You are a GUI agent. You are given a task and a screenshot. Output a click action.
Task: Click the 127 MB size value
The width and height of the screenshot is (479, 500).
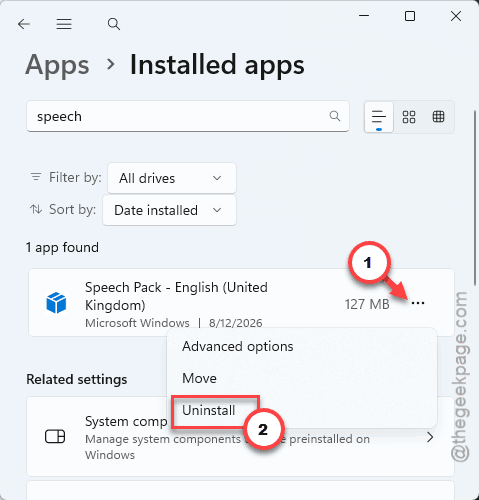367,304
